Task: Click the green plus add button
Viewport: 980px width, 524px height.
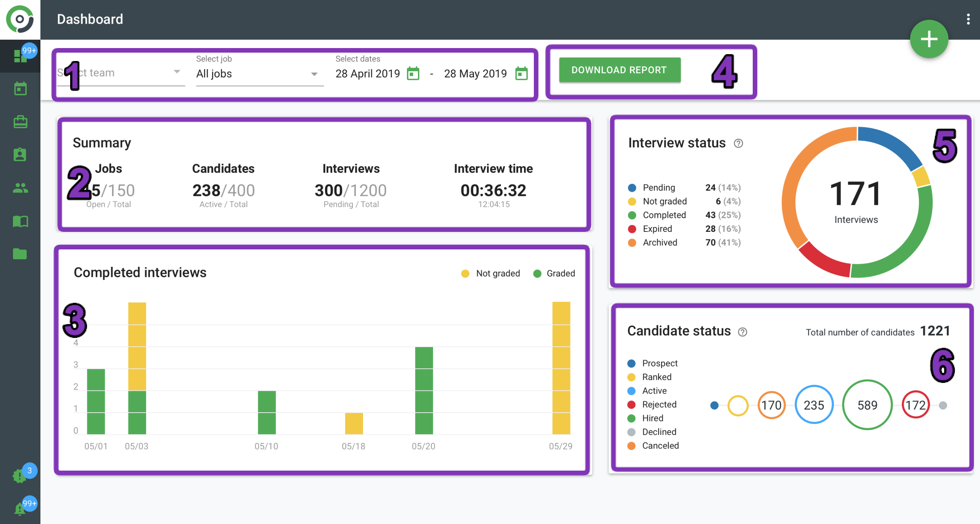Action: tap(929, 39)
